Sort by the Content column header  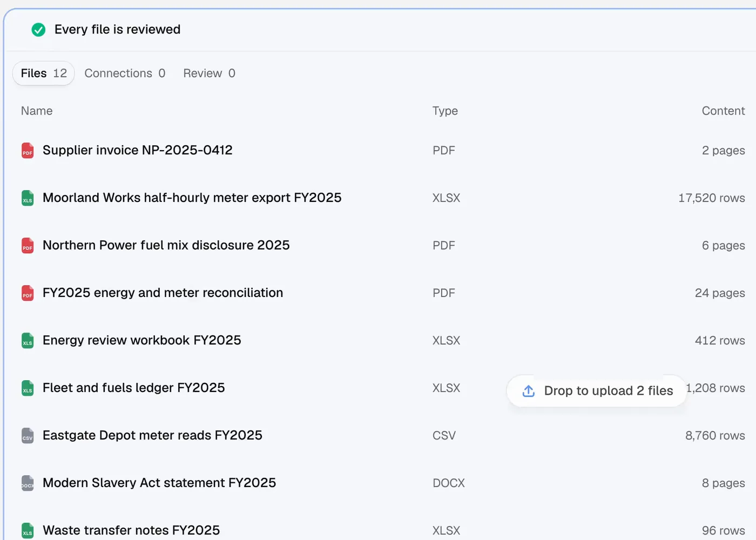point(723,111)
